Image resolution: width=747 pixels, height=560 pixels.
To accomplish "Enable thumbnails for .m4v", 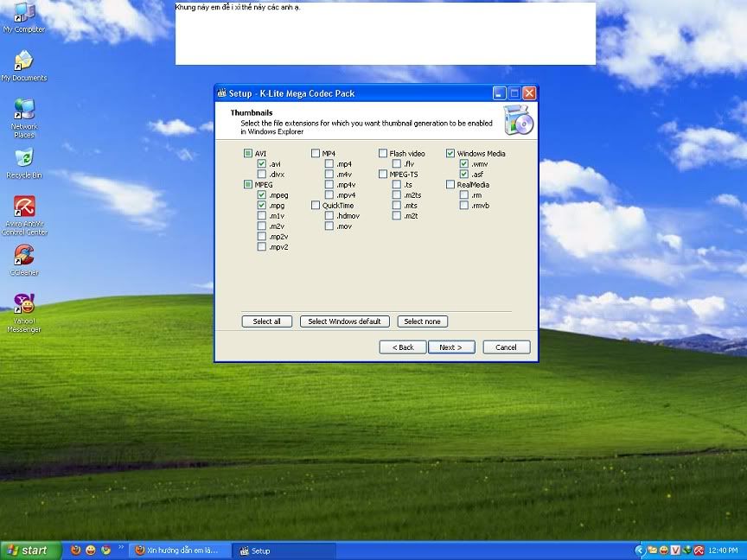I will [329, 175].
